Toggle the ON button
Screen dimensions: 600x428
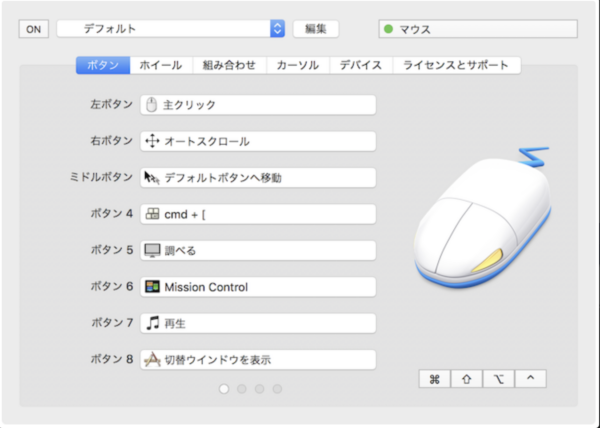33,29
